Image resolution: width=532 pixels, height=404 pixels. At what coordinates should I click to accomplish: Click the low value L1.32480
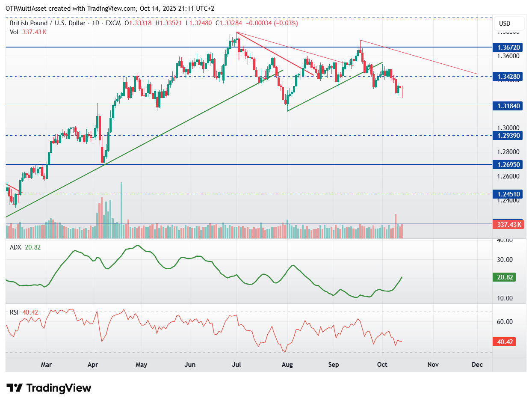click(199, 23)
